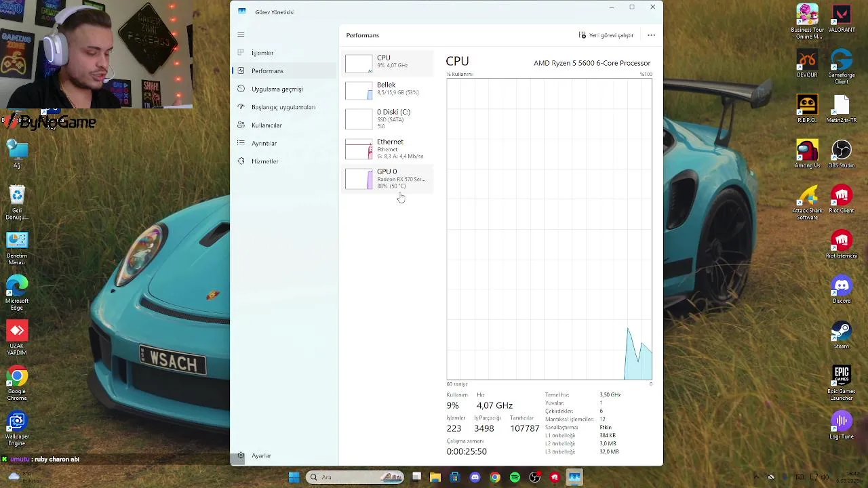
Task: Open Among Us desktop shortcut
Action: 807,154
